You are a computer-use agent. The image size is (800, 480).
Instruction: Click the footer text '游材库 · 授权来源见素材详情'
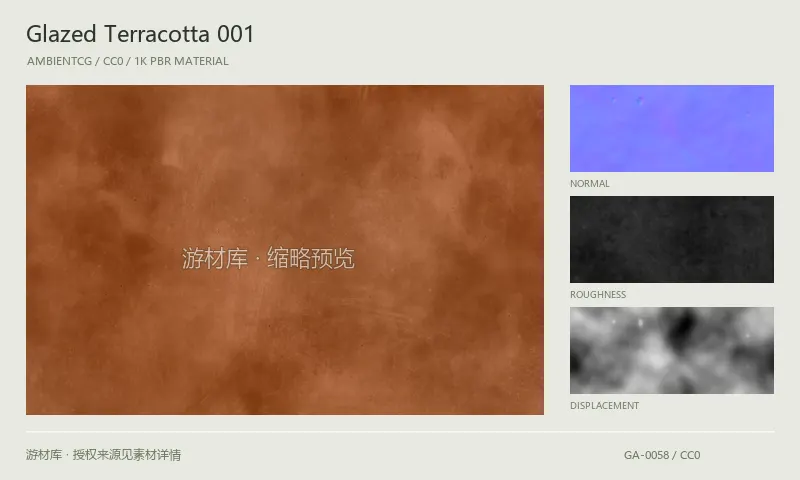[104, 454]
